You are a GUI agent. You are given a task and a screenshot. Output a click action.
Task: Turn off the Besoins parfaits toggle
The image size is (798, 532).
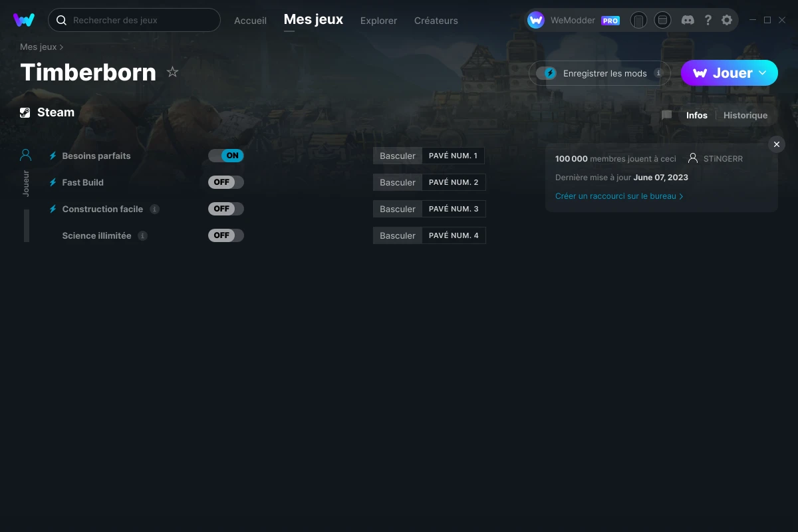(226, 156)
